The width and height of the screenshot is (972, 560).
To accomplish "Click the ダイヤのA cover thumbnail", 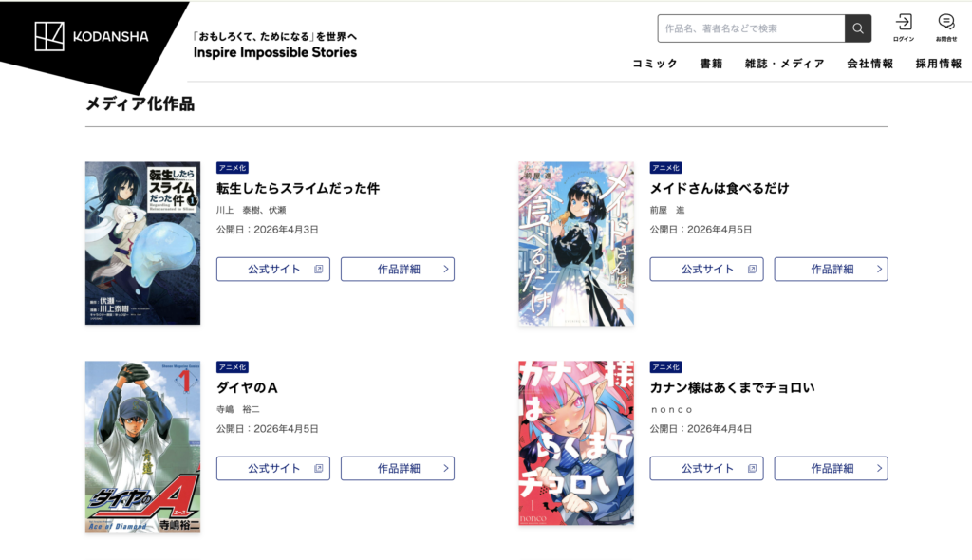I will 142,446.
